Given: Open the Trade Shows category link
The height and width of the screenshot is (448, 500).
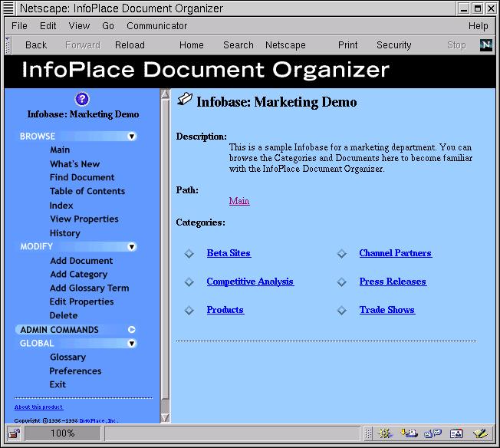Looking at the screenshot, I should point(387,310).
